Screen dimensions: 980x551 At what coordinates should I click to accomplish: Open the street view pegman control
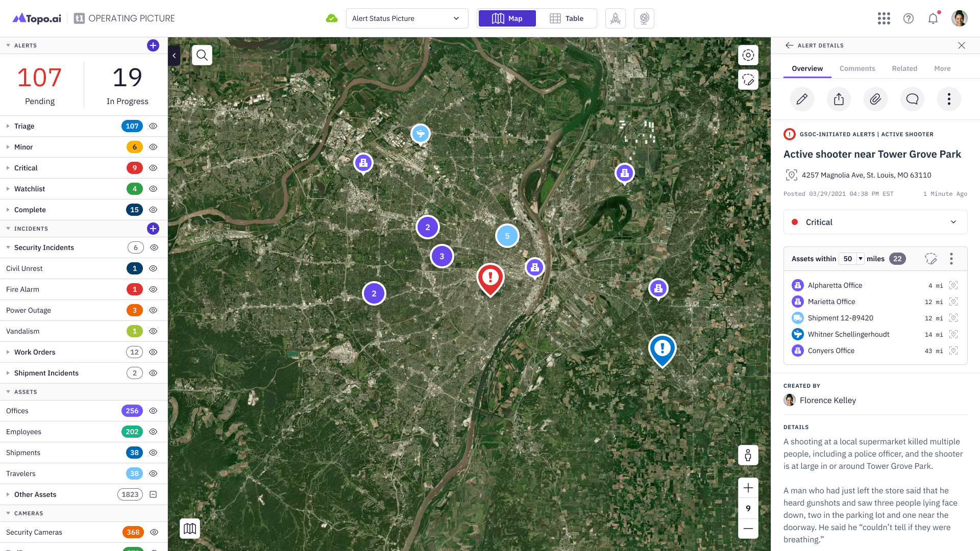(748, 455)
